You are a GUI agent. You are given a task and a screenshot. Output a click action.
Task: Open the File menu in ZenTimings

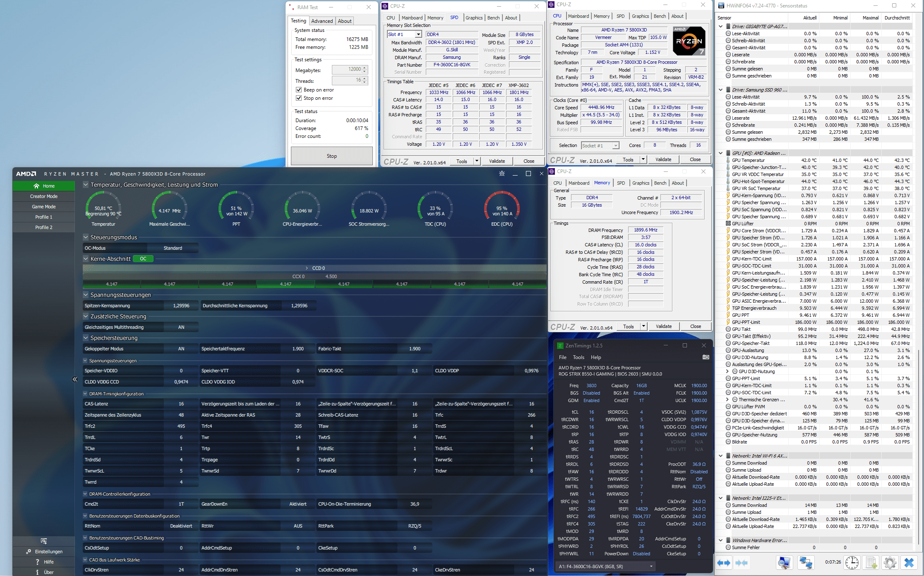coord(563,357)
